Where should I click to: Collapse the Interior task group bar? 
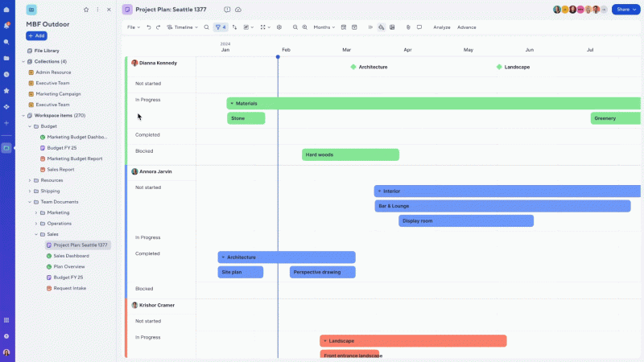379,191
